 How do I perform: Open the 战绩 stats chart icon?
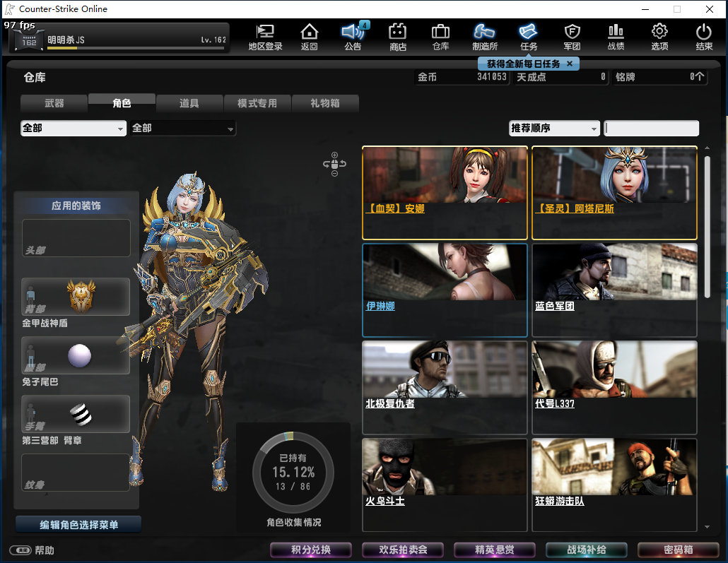click(616, 37)
